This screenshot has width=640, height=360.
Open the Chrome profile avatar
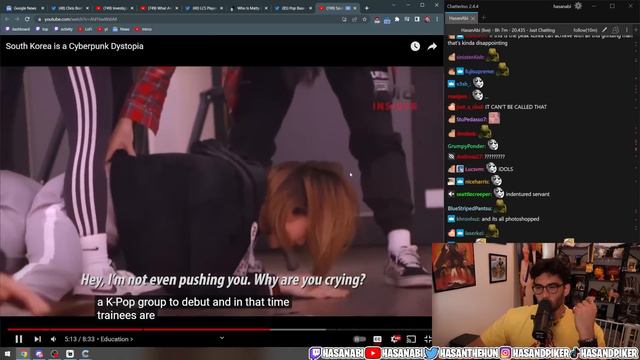click(x=427, y=19)
